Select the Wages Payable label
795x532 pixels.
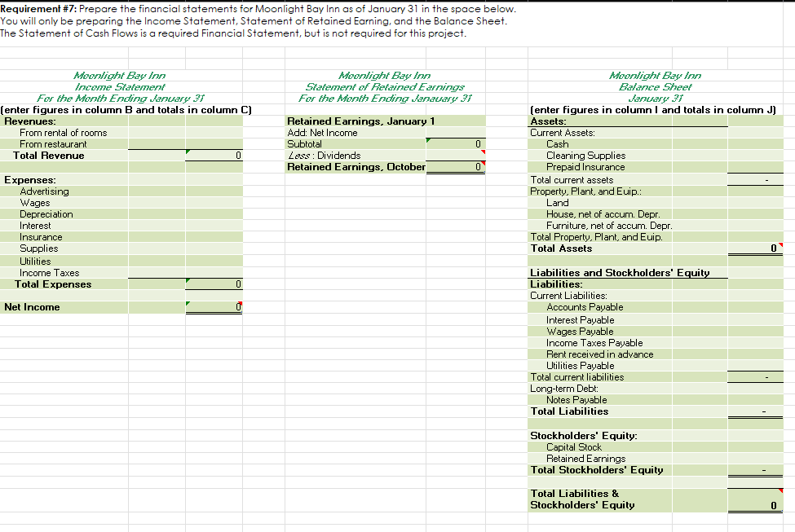coord(580,332)
